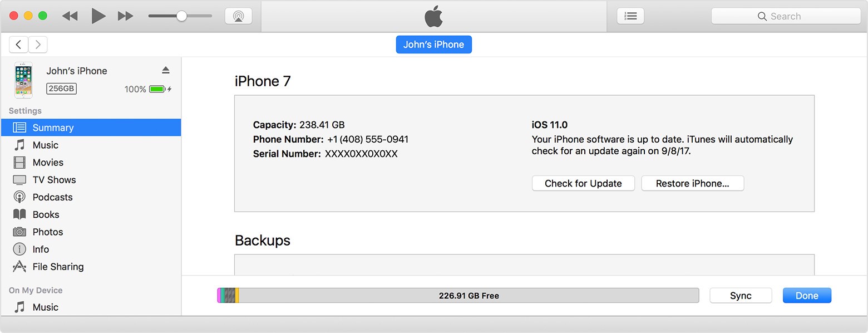Click the Check for Update button
This screenshot has width=868, height=333.
[x=583, y=183]
